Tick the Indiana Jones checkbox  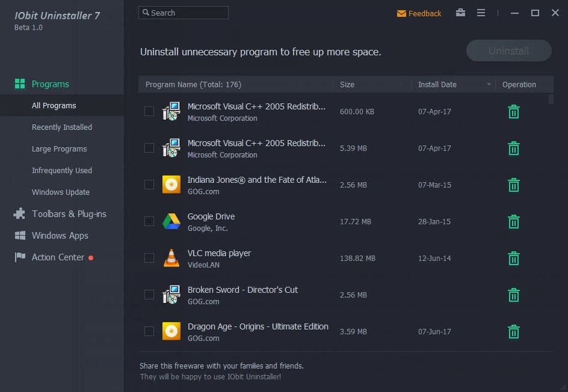coord(149,185)
